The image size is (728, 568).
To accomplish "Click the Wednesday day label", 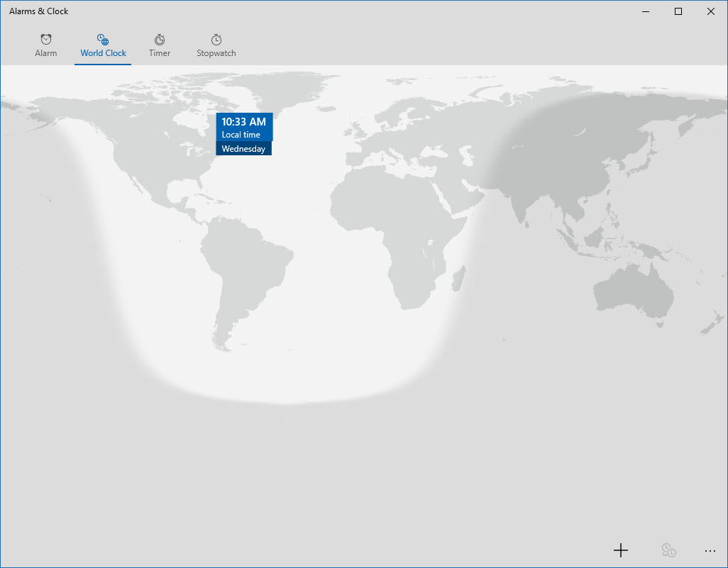I will [x=243, y=149].
